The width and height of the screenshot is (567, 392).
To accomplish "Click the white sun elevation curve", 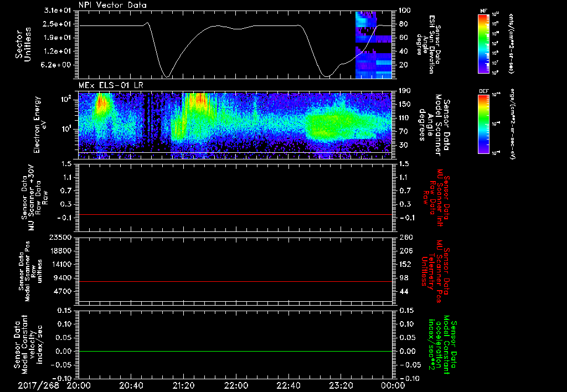I will click(x=235, y=28).
